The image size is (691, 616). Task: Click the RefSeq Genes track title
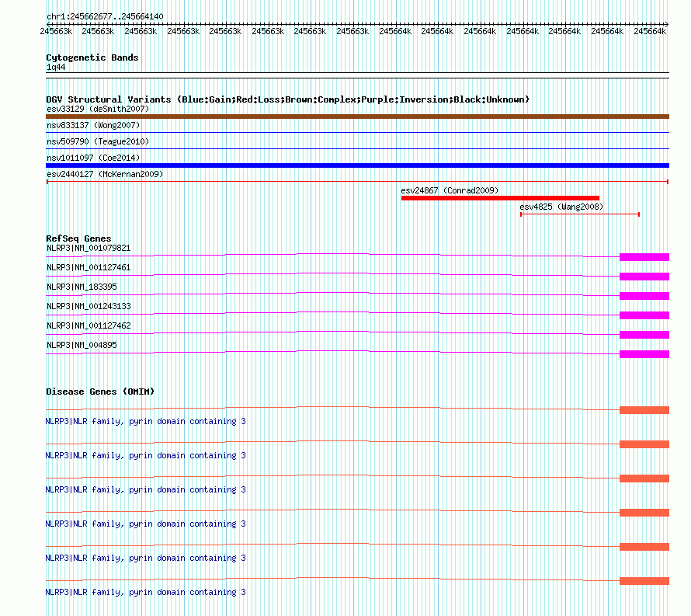[x=78, y=238]
